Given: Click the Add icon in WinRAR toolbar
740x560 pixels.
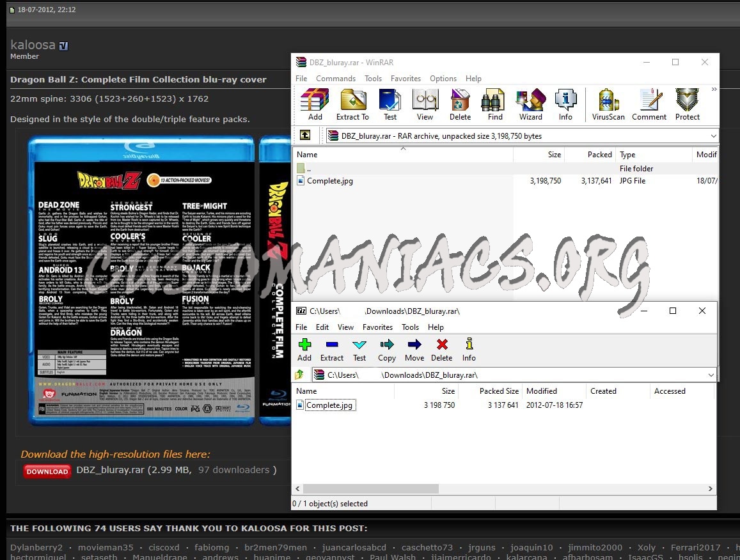Looking at the screenshot, I should [315, 105].
